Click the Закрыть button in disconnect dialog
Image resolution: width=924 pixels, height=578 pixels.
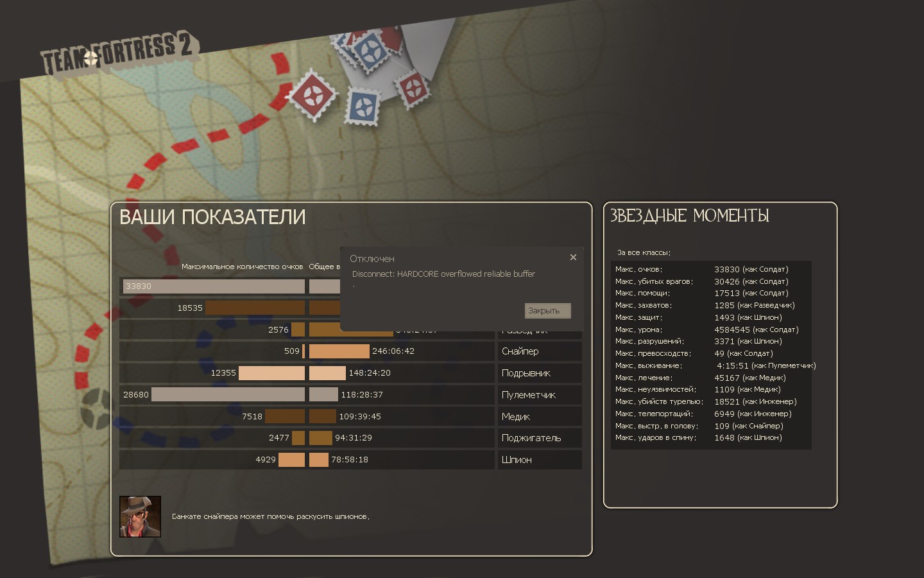coord(547,311)
